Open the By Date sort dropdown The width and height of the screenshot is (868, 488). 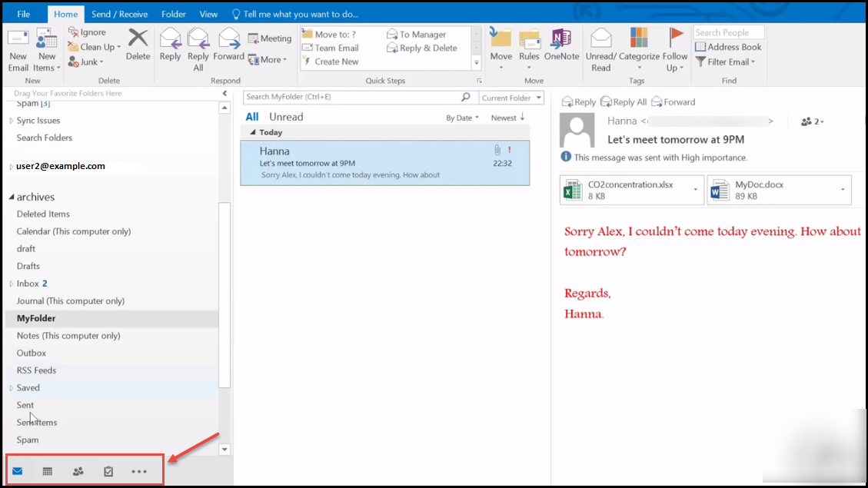point(462,118)
